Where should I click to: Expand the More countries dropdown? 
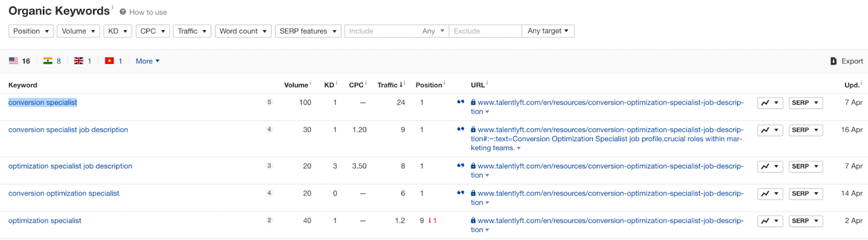(148, 61)
